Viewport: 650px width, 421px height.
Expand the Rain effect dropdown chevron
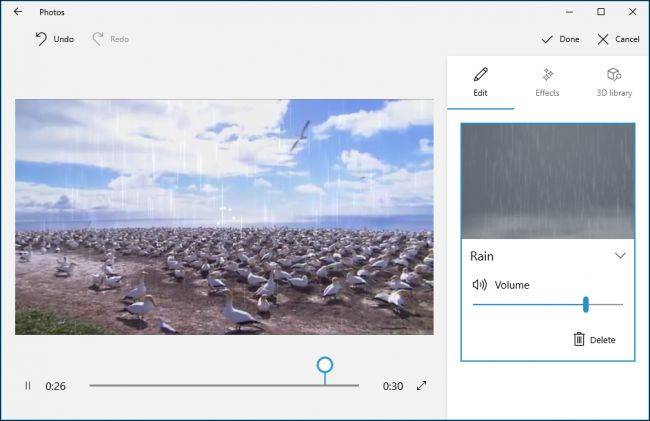pos(620,256)
